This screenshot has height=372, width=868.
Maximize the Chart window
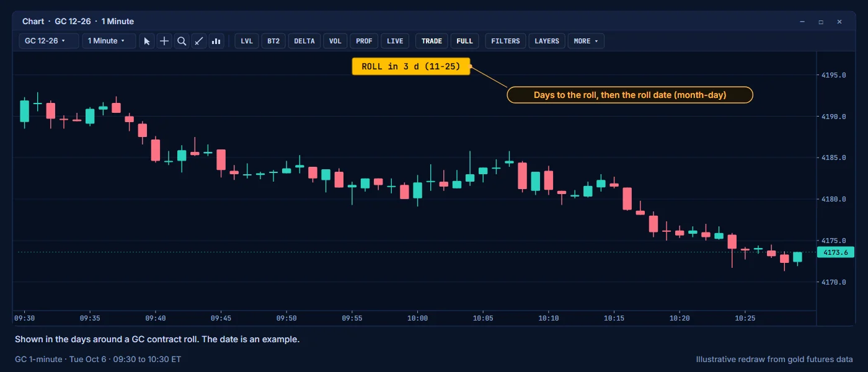(x=821, y=22)
